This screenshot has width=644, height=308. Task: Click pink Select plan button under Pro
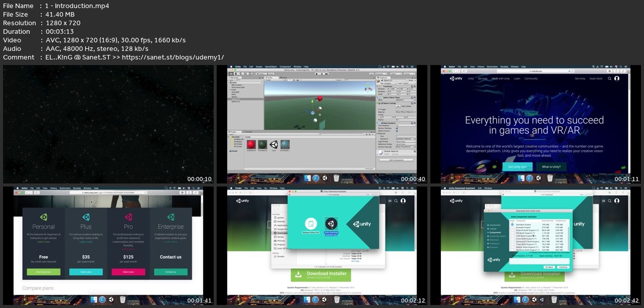click(x=128, y=272)
